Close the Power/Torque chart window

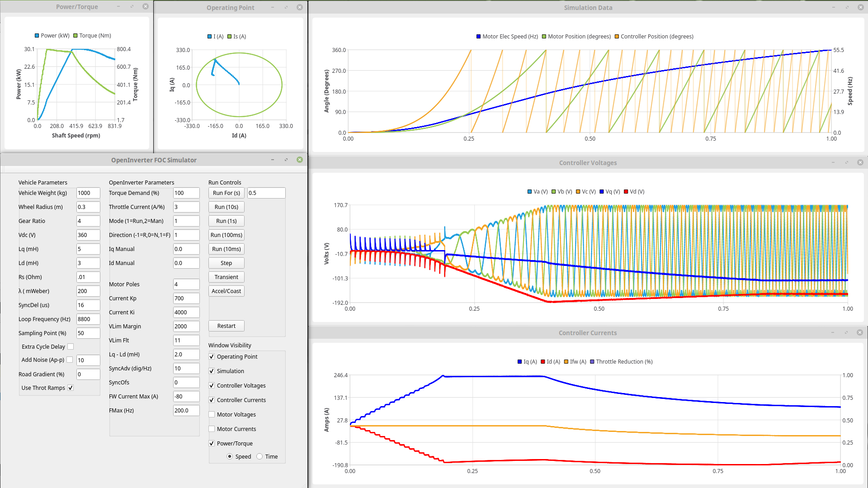(145, 6)
